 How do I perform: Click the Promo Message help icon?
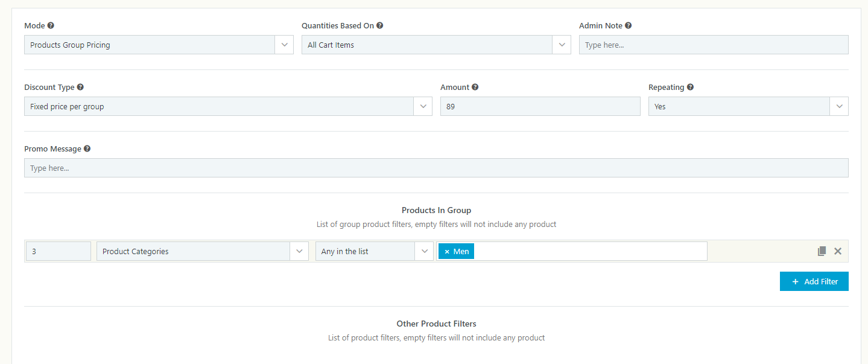tap(87, 149)
